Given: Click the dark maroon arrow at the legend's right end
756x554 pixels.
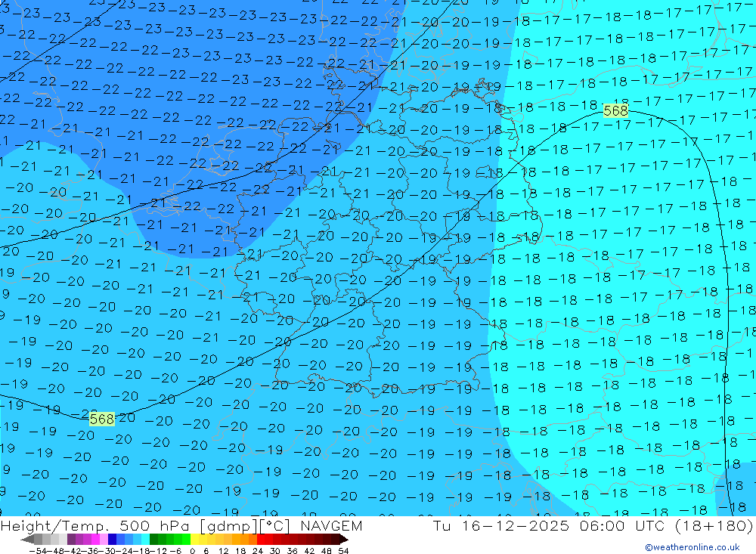Looking at the screenshot, I should (x=344, y=540).
